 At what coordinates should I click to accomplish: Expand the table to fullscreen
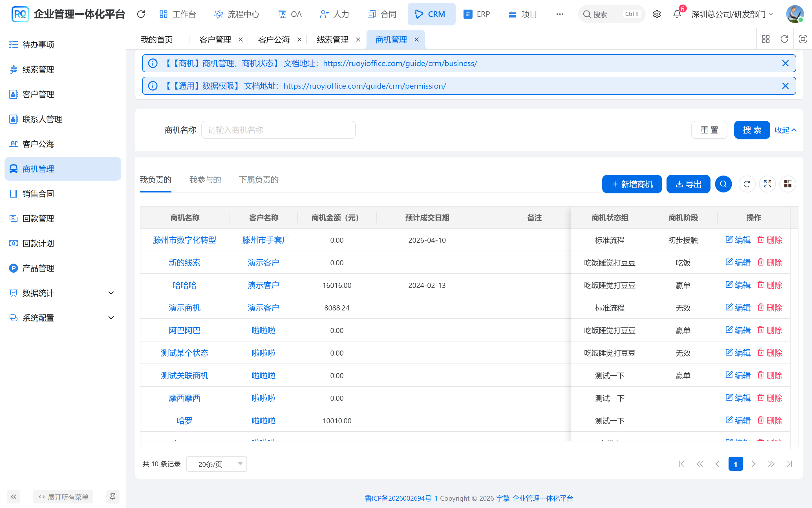click(x=767, y=184)
